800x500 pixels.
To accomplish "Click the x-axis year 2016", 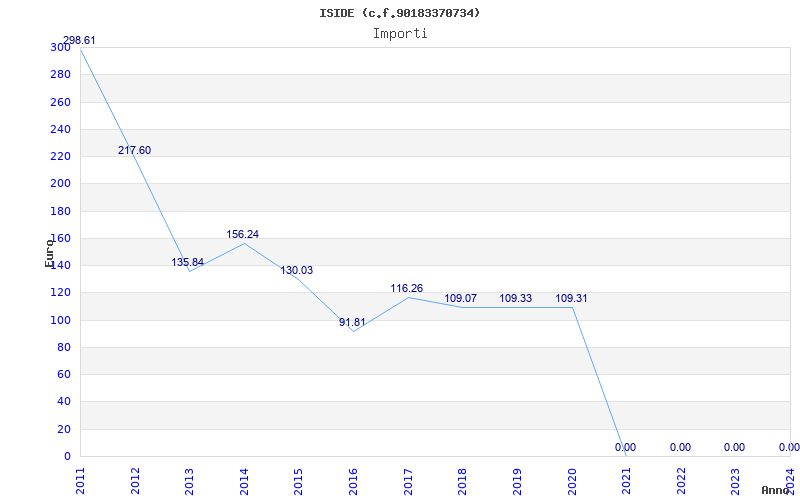I will pyautogui.click(x=353, y=482).
